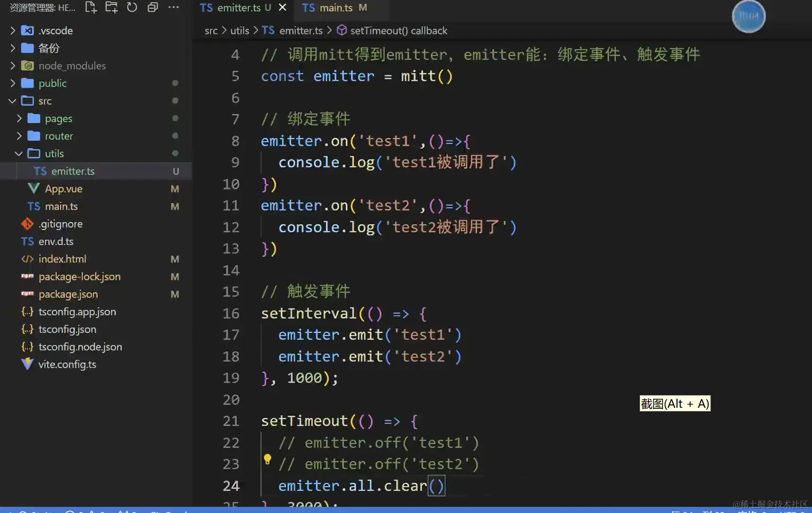812x513 pixels.
Task: Click the New File icon in explorer header
Action: (91, 8)
